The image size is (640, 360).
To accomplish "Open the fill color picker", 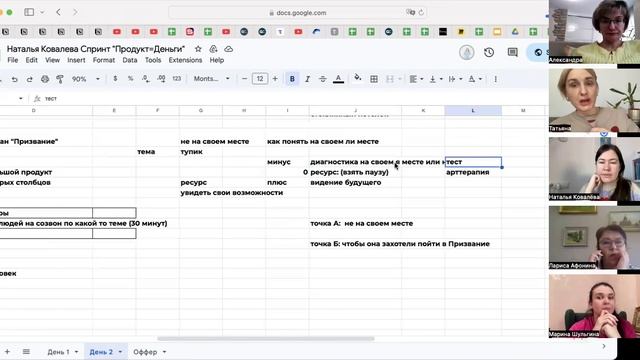I will pyautogui.click(x=358, y=78).
